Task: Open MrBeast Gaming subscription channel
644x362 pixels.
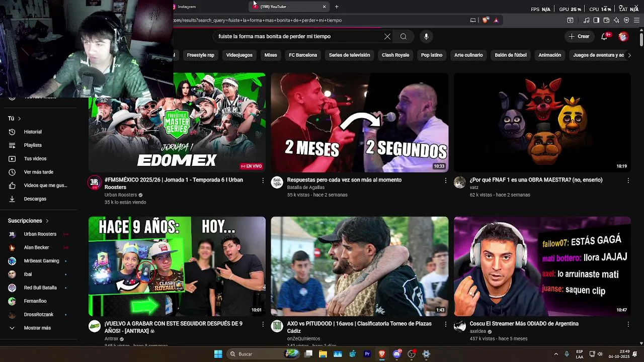Action: click(38, 261)
